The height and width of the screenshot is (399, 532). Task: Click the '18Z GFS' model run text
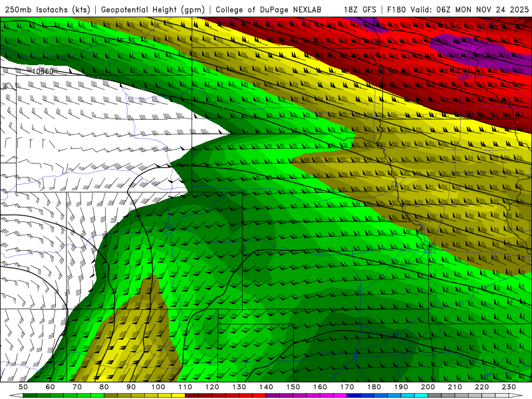coord(360,9)
